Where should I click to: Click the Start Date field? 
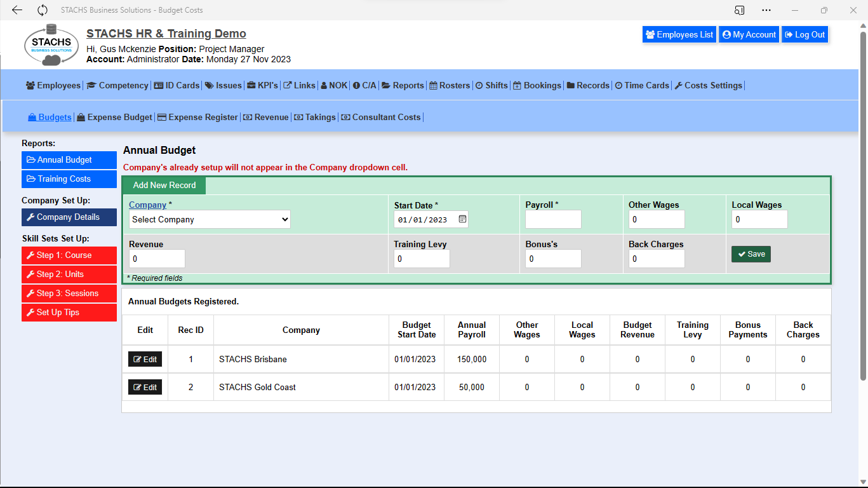[431, 219]
